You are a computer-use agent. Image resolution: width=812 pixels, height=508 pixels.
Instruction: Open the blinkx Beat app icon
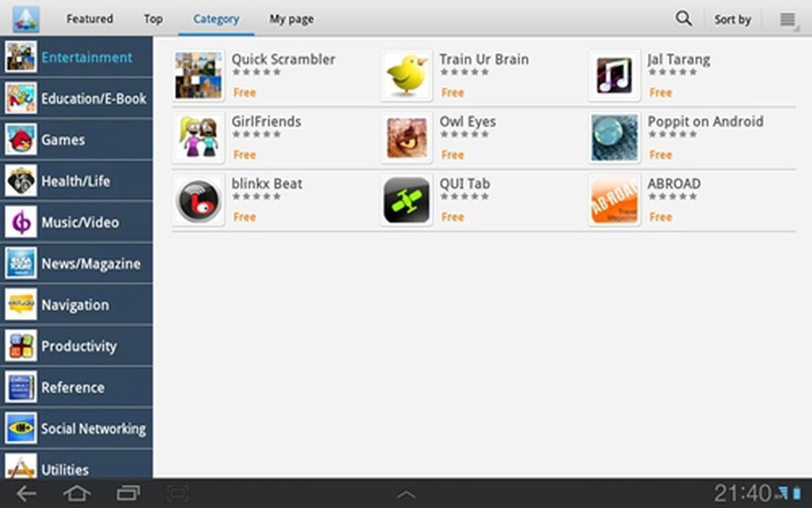click(x=198, y=200)
